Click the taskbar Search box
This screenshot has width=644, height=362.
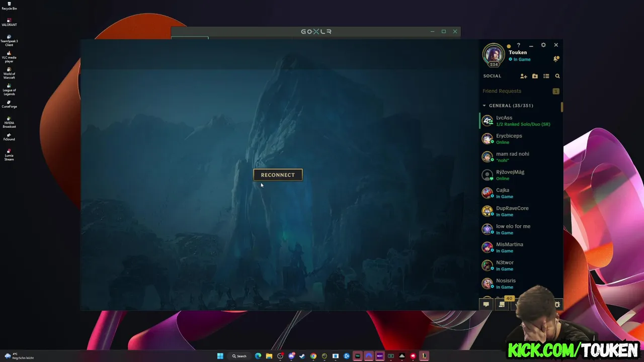click(x=239, y=356)
